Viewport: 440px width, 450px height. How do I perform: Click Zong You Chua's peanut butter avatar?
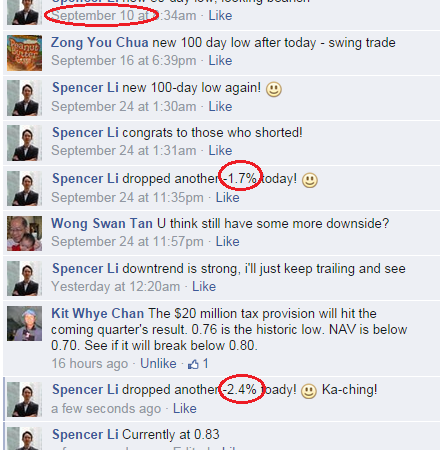click(24, 53)
